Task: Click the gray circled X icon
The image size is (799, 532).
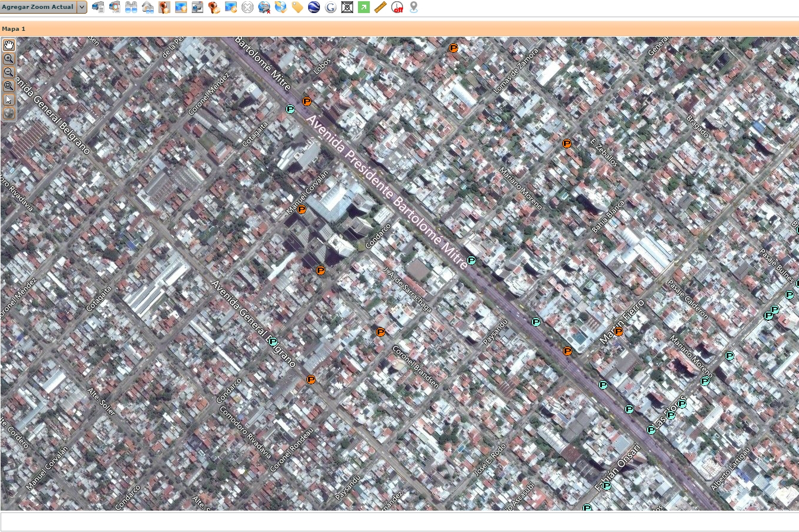Action: tap(248, 7)
